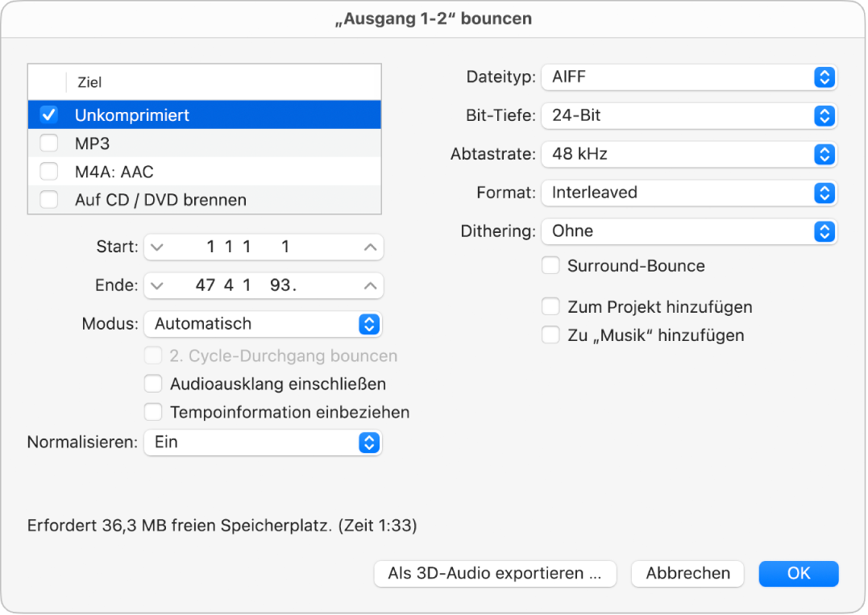Click the chevron icon on the Dateityp popup
The height and width of the screenshot is (615, 868).
click(824, 77)
